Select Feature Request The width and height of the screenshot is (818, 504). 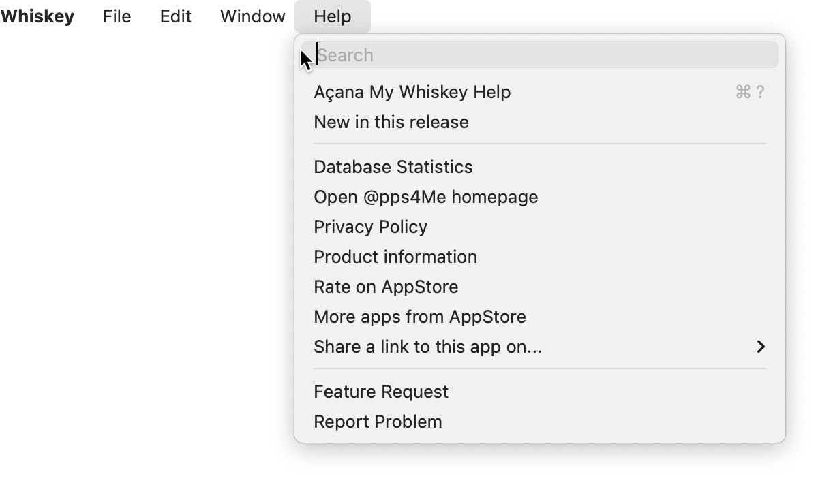pyautogui.click(x=540, y=392)
